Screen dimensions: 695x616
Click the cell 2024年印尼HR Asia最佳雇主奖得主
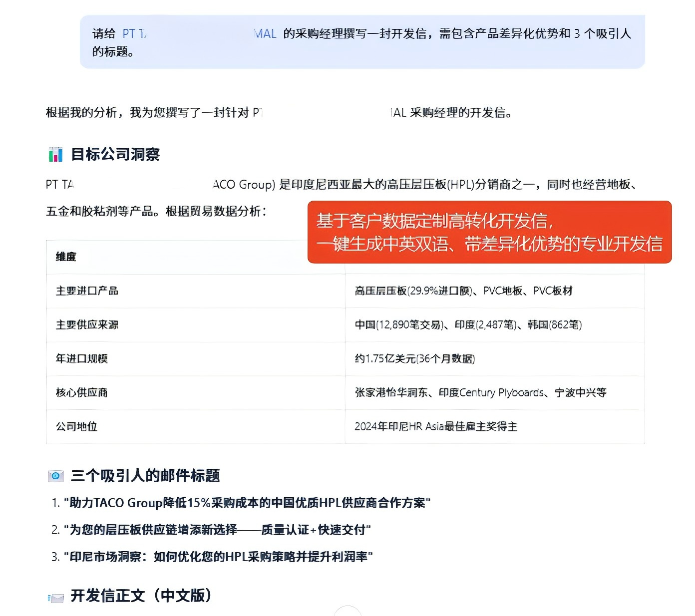coord(495,427)
